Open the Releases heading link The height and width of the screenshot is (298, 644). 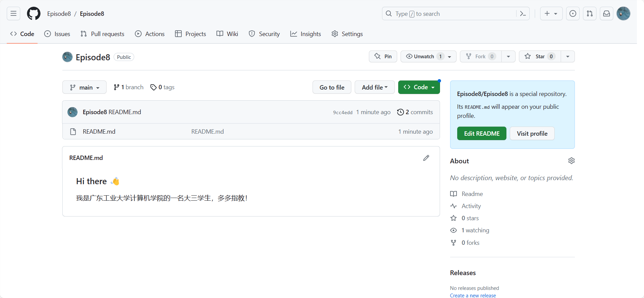tap(463, 273)
